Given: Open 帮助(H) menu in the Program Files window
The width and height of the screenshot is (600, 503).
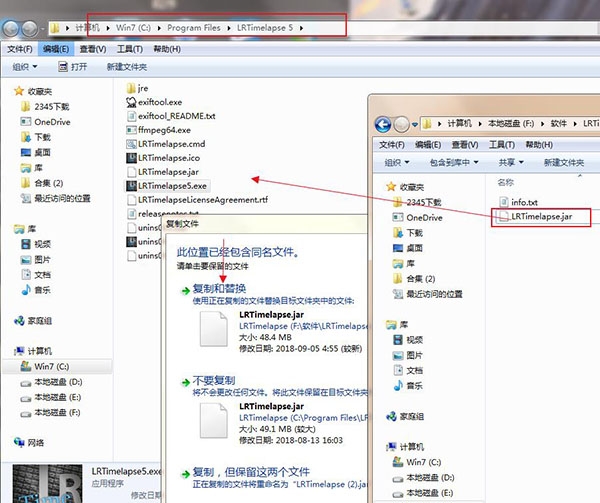Looking at the screenshot, I should (x=167, y=49).
